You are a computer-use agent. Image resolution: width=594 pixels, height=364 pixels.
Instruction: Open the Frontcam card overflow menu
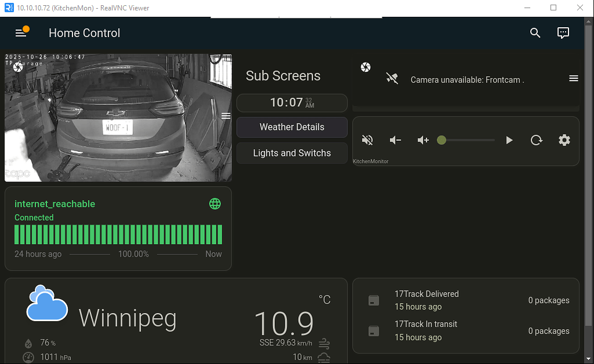tap(574, 78)
